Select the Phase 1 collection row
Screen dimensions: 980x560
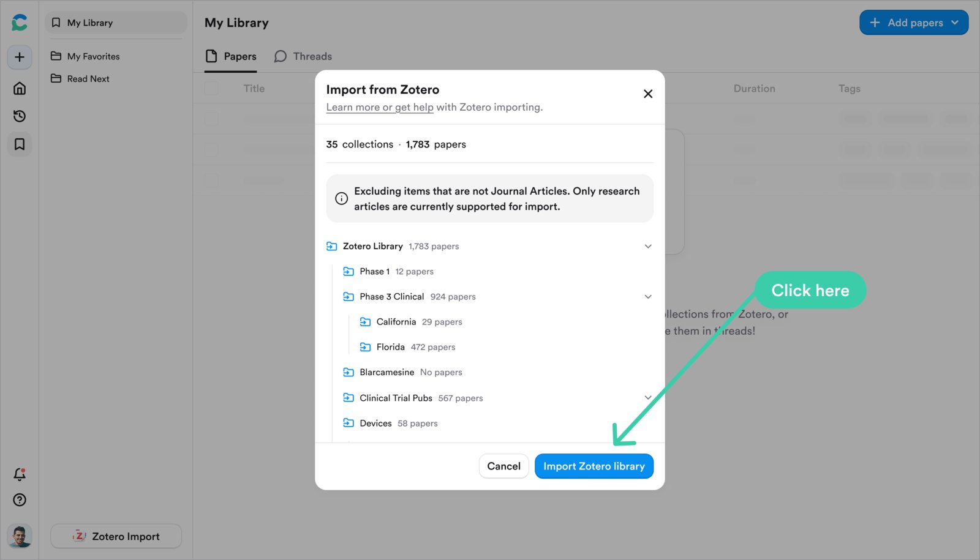pos(498,271)
